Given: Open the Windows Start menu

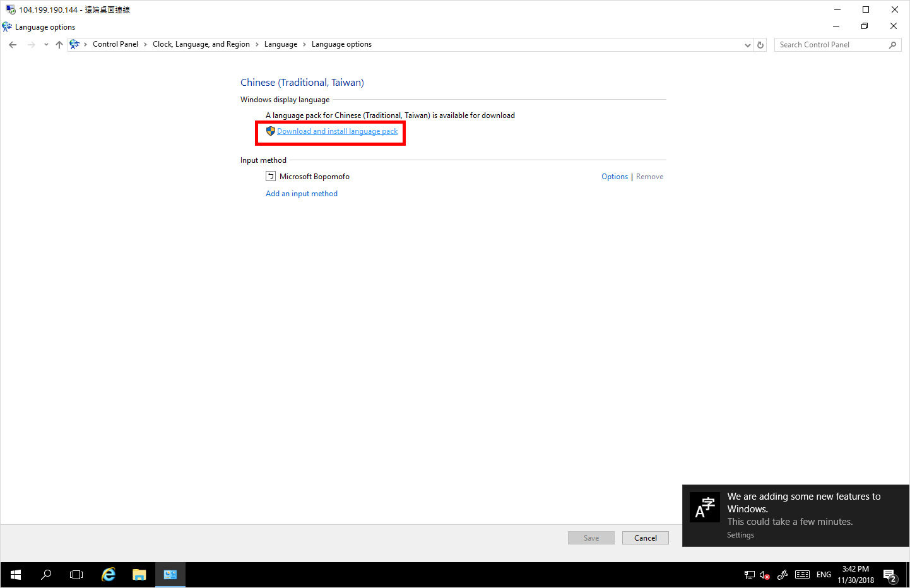Looking at the screenshot, I should [x=15, y=575].
